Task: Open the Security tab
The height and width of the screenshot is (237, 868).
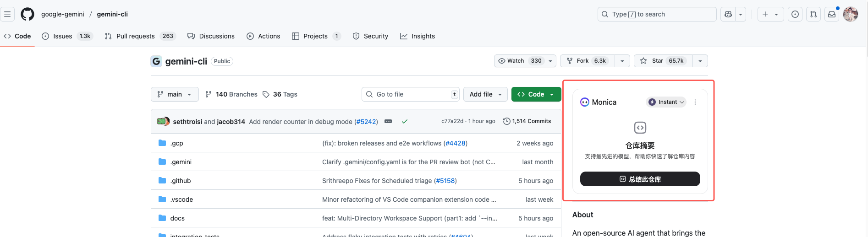Action: click(370, 36)
